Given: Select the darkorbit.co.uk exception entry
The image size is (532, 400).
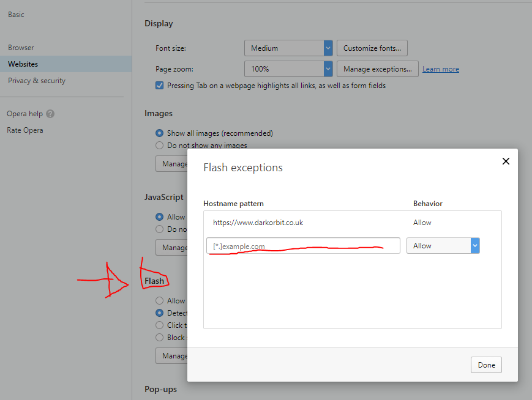Looking at the screenshot, I should point(258,223).
